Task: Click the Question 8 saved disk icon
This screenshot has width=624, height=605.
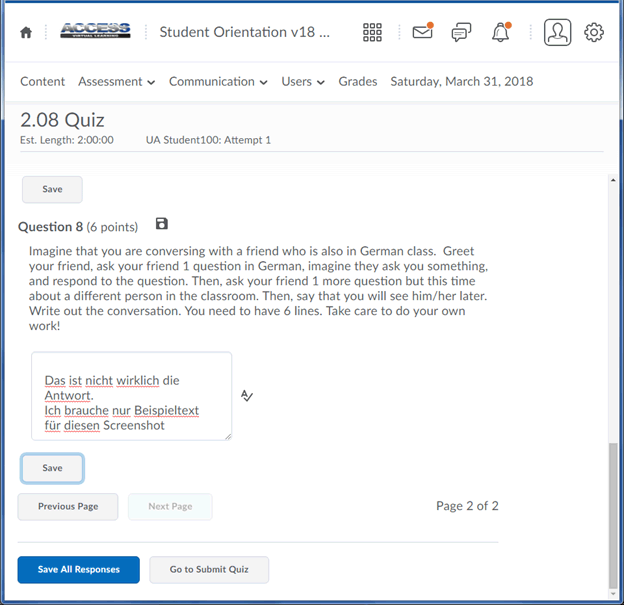Action: 162,225
